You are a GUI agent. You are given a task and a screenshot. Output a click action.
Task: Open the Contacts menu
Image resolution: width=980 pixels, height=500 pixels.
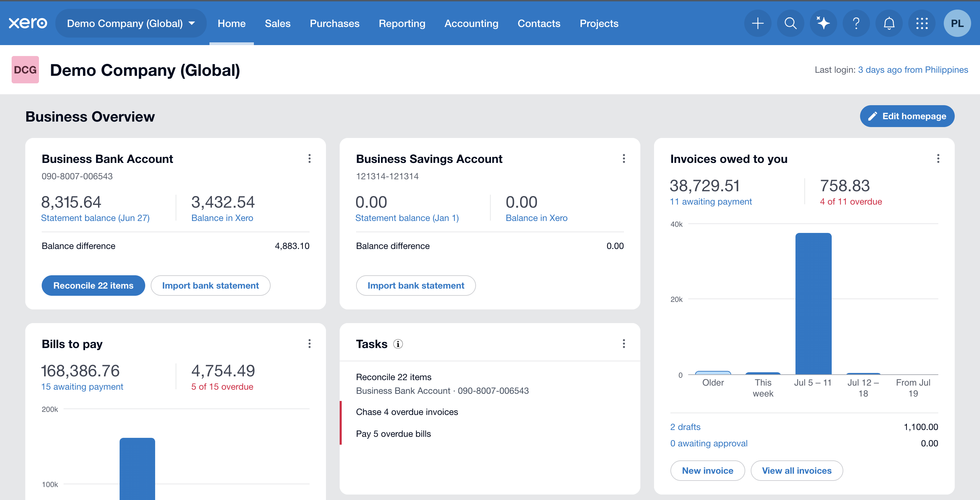tap(539, 23)
